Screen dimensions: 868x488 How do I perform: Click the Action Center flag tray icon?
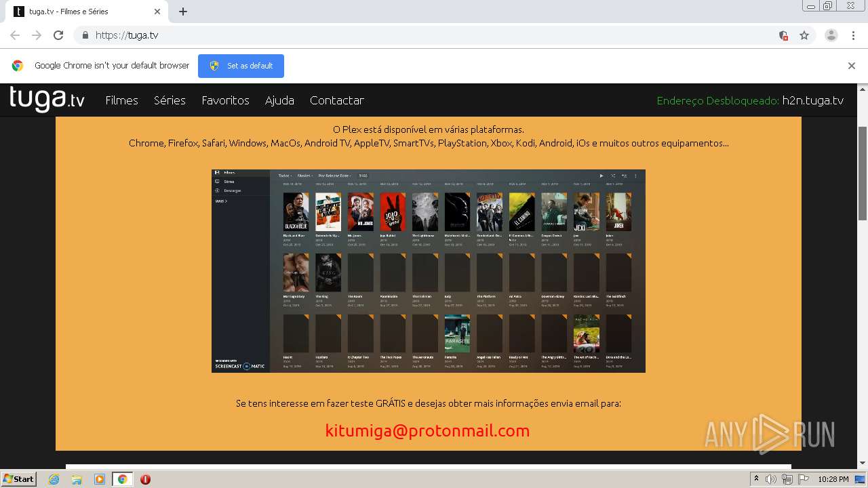click(804, 479)
